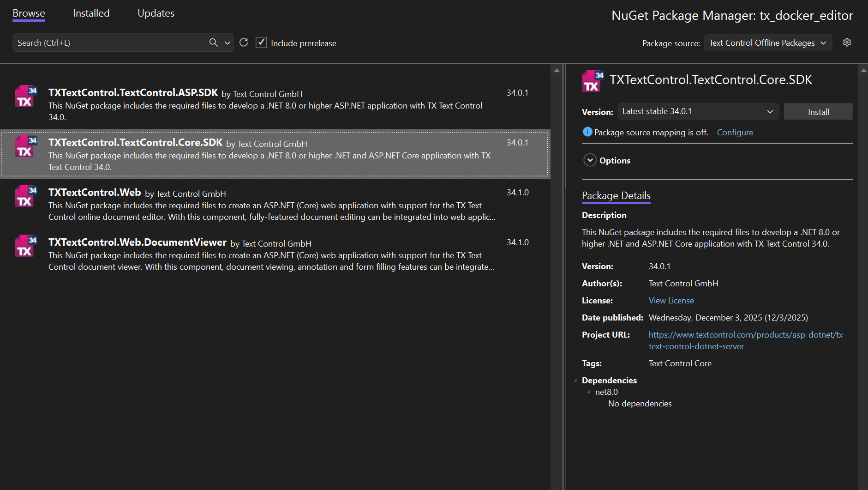Click the TXTextControl.Web package icon
Screen dimensions: 868x490
click(x=25, y=197)
